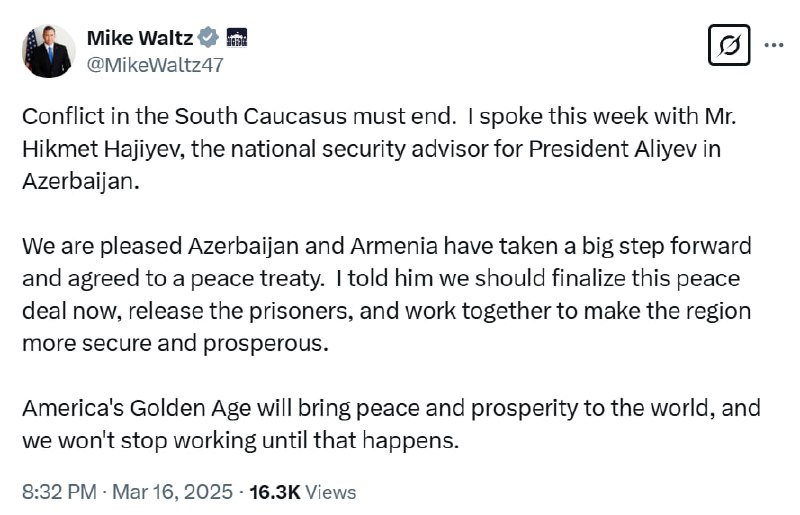Click the Grok slash icon button

tap(729, 45)
